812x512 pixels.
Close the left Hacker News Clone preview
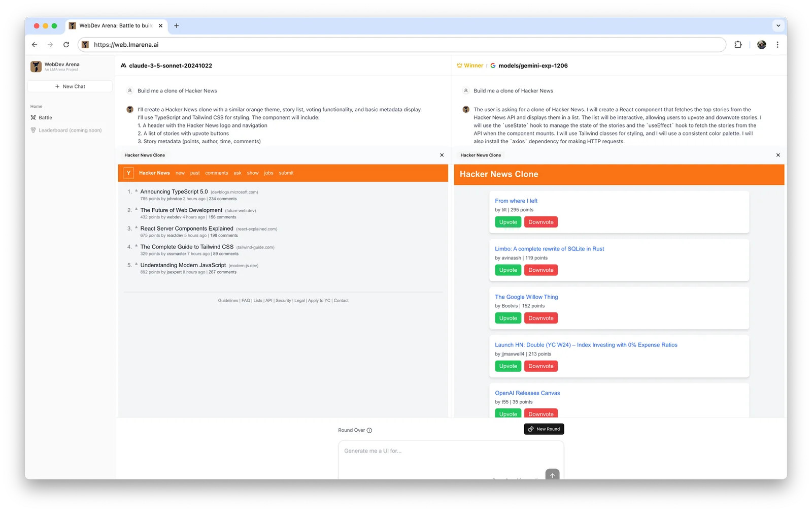point(442,155)
